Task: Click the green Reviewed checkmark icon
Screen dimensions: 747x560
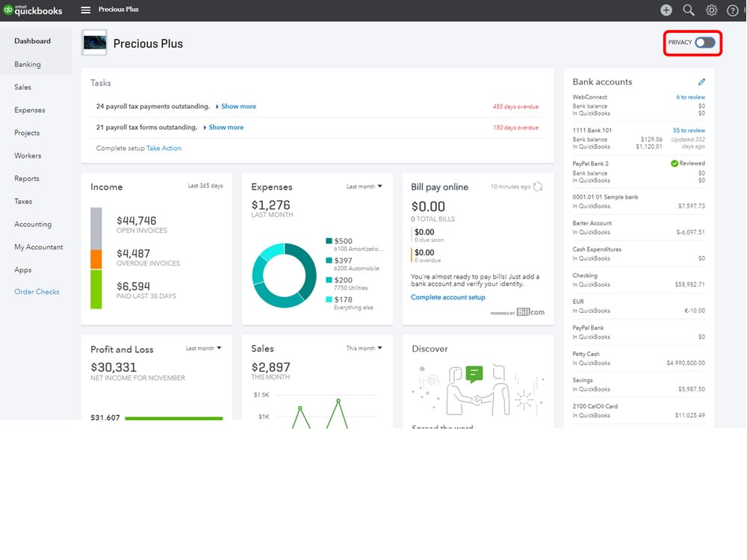Action: point(674,164)
